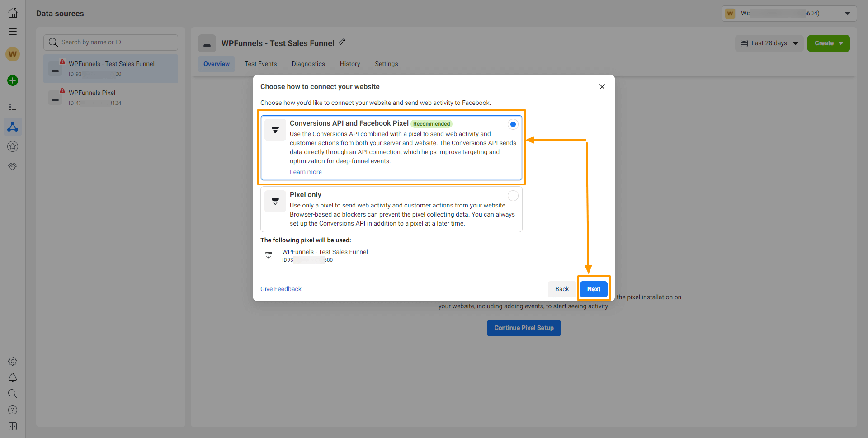Click the pixel code icon beside funnel name

point(269,256)
